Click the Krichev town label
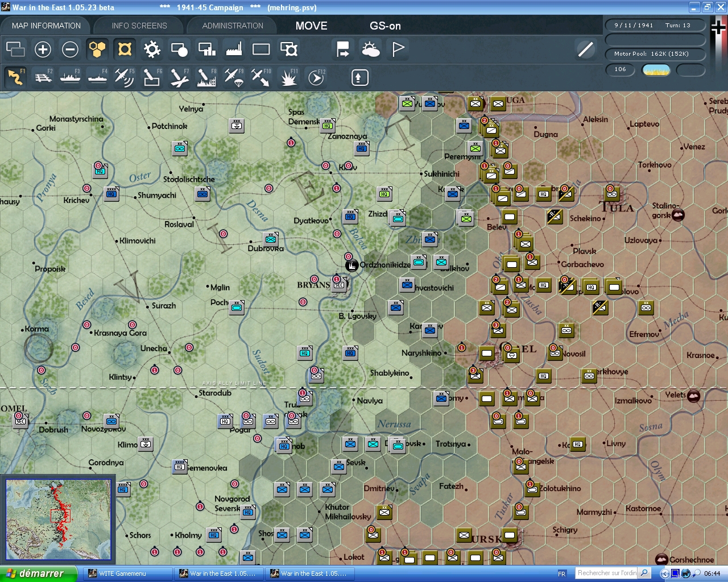This screenshot has width=728, height=582. pos(76,200)
